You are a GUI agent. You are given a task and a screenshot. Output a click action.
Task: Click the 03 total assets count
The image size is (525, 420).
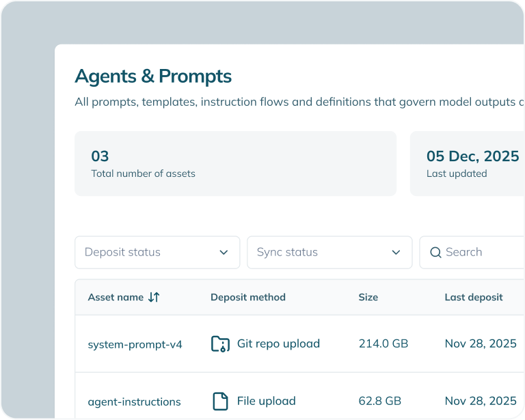click(100, 156)
